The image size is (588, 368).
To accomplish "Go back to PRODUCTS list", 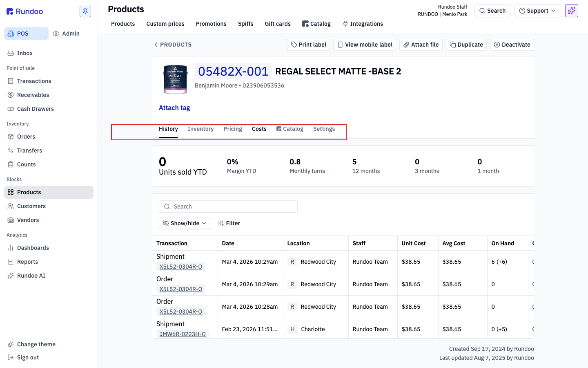I will point(173,45).
